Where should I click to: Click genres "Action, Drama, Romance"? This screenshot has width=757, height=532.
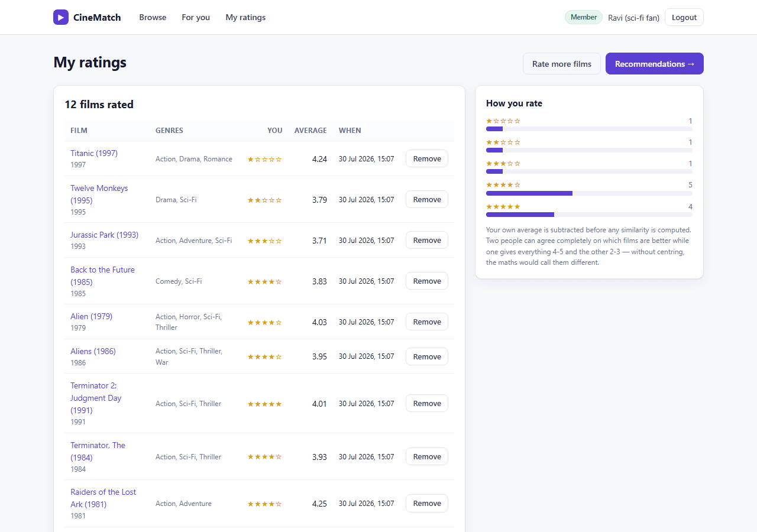click(194, 159)
